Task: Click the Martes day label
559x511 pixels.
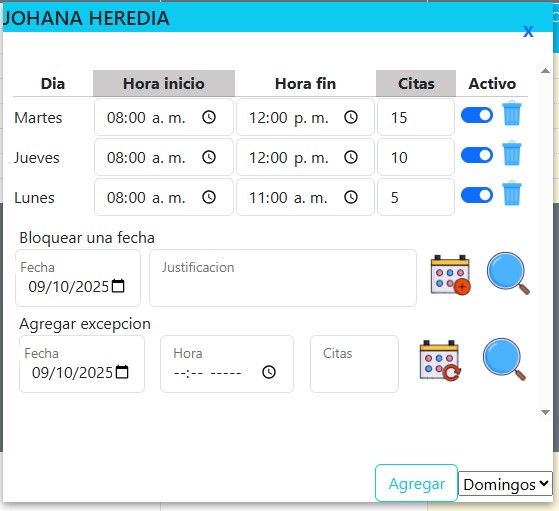Action: [x=38, y=118]
